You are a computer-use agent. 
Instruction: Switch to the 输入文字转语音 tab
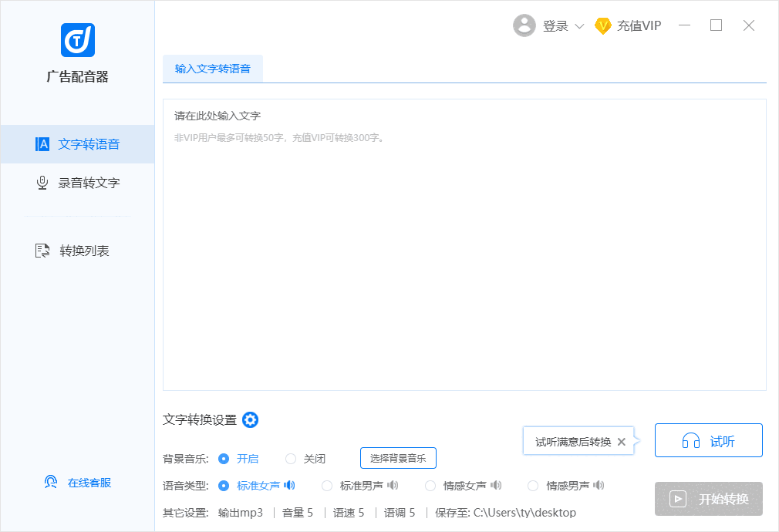[x=212, y=68]
